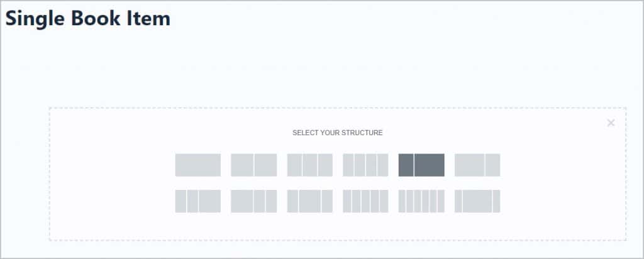Close the structure selection panel
The image size is (644, 259).
point(611,123)
